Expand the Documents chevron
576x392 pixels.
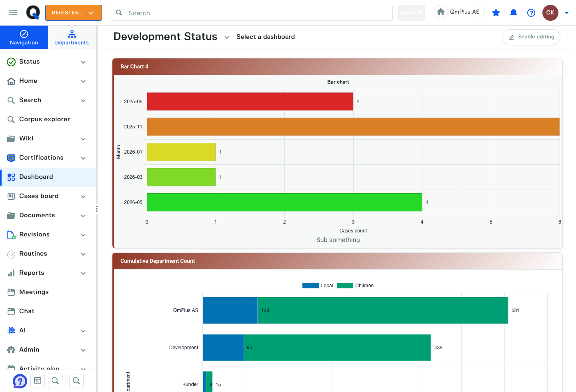coord(83,216)
